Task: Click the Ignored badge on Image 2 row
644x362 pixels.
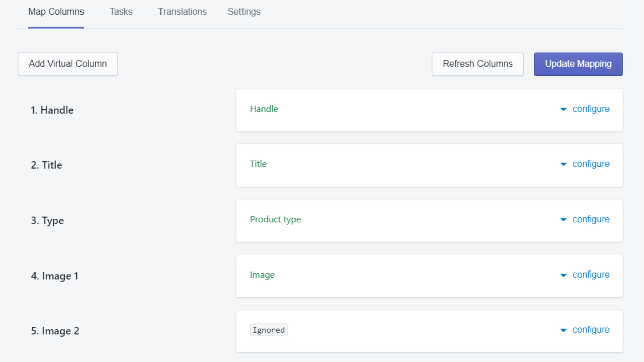Action: 269,330
